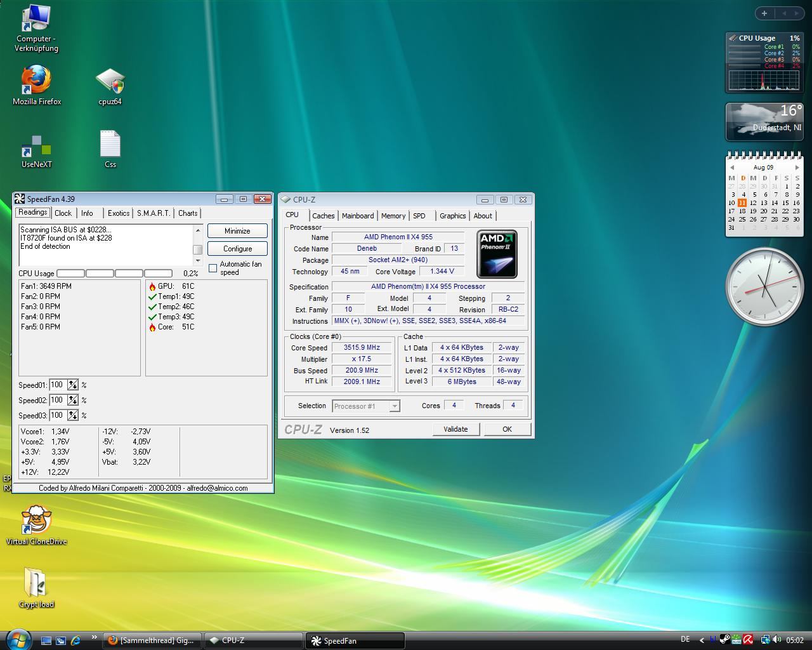Click OK in the CPU-Z window
The width and height of the screenshot is (812, 650).
point(507,429)
